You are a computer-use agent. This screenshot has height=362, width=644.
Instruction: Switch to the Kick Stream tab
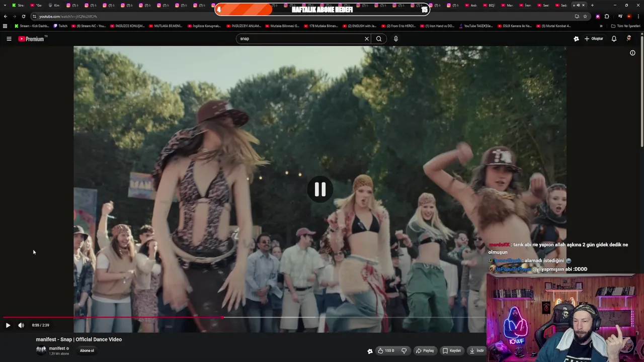pos(19,5)
